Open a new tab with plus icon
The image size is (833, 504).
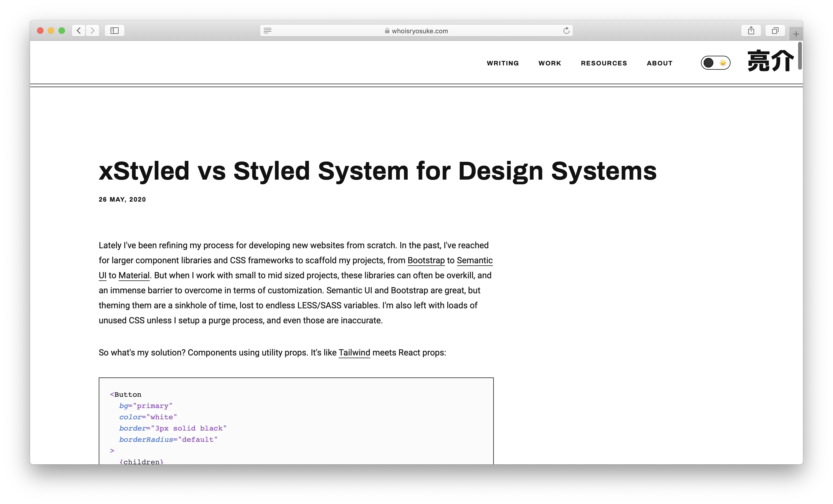(796, 34)
